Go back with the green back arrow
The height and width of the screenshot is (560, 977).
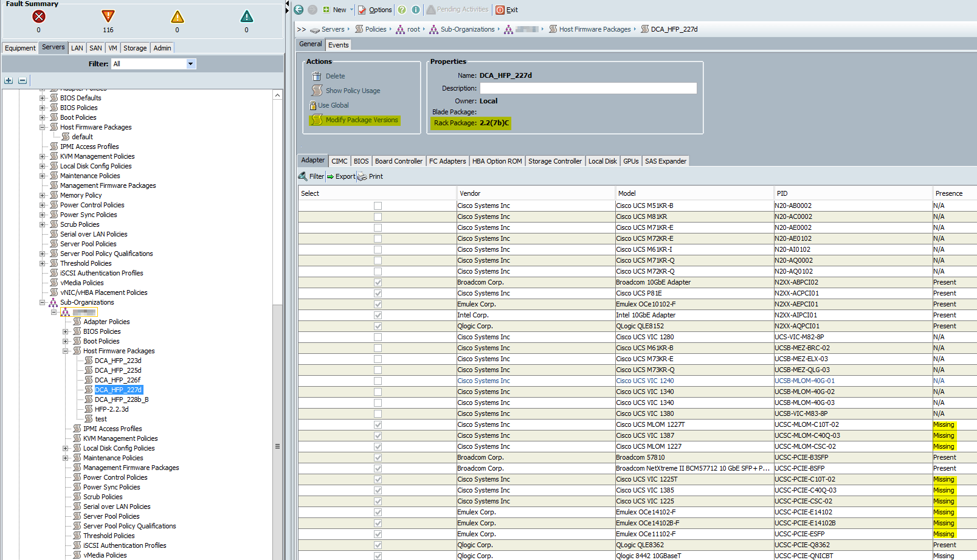[x=299, y=10]
